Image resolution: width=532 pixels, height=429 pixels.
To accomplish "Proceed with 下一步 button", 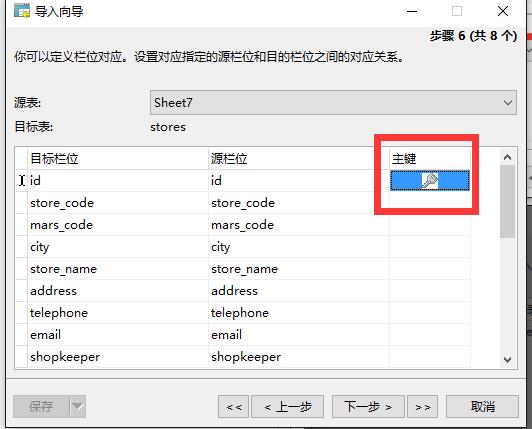I will [x=368, y=406].
